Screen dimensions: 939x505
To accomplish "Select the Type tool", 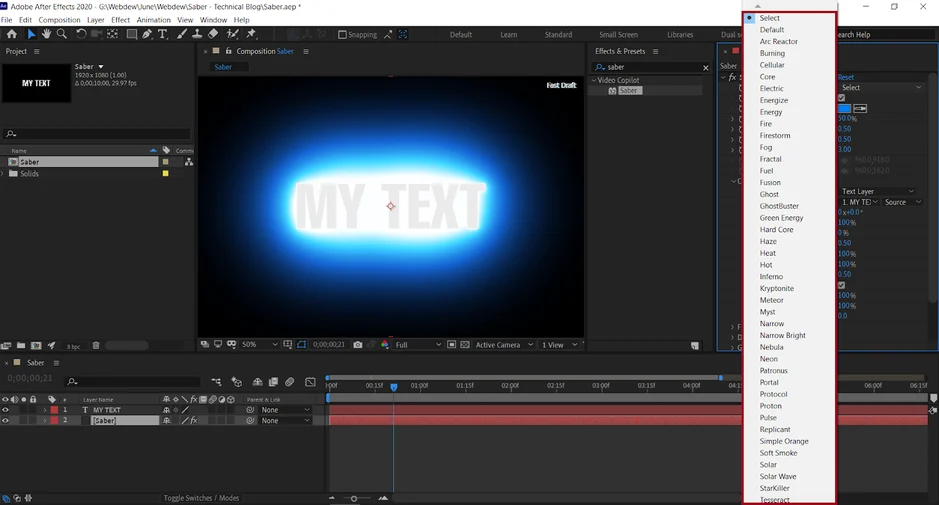I will pyautogui.click(x=162, y=34).
